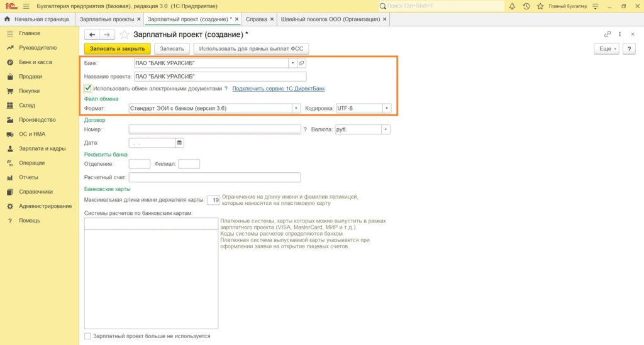Open the Формат dropdown
The width and height of the screenshot is (644, 345).
point(296,109)
